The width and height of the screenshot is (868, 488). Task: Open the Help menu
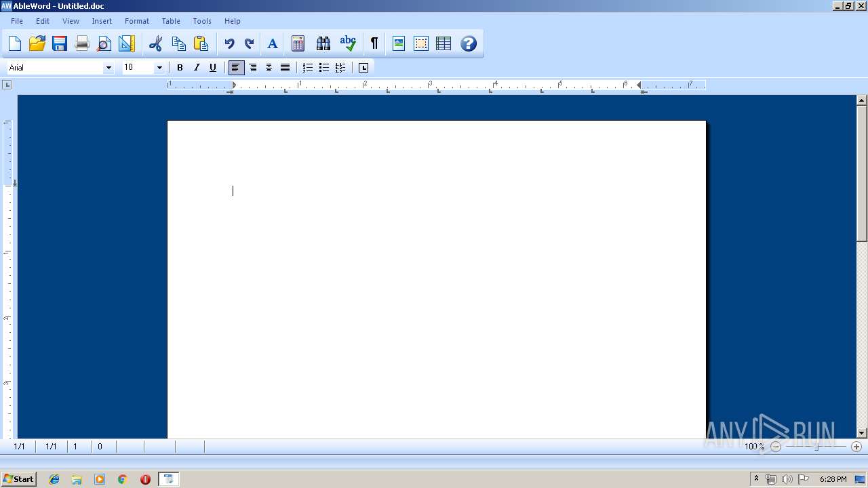coord(233,21)
